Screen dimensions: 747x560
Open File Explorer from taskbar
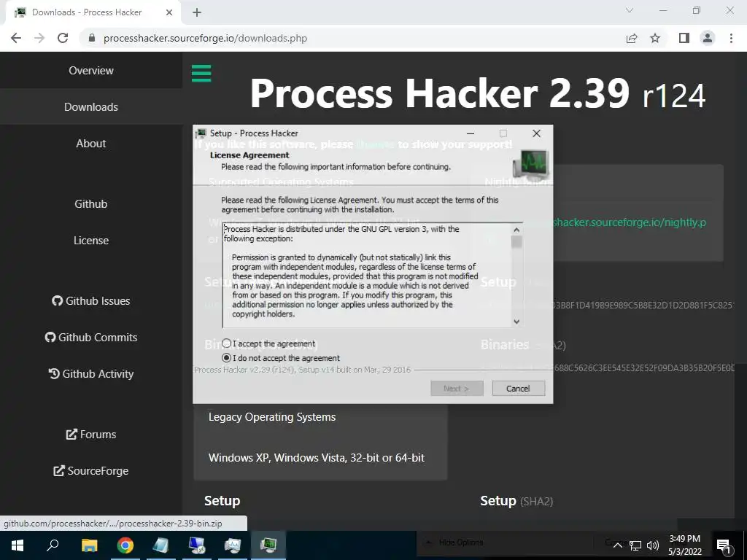click(x=89, y=545)
